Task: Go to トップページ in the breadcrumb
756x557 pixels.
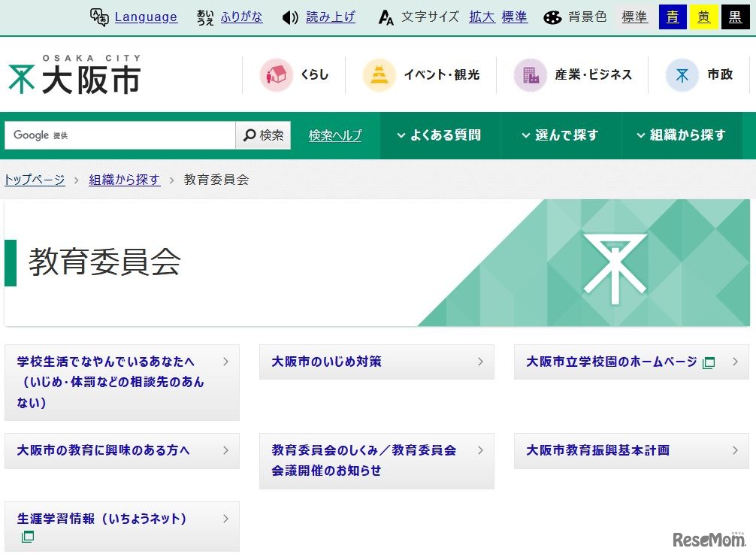Action: (x=33, y=180)
